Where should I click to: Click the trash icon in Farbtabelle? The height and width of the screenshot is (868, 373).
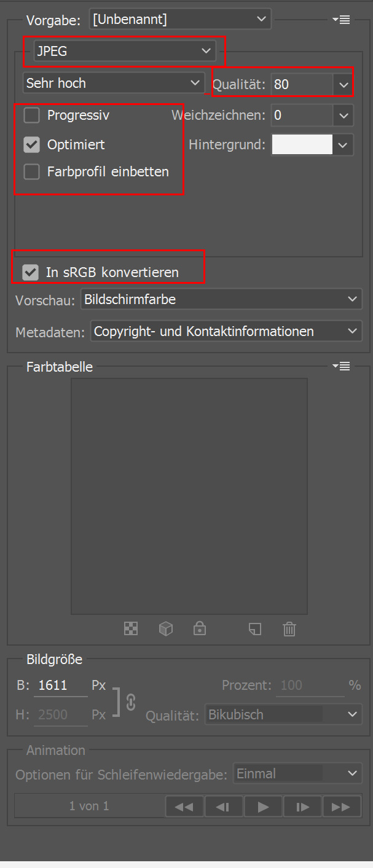[289, 628]
